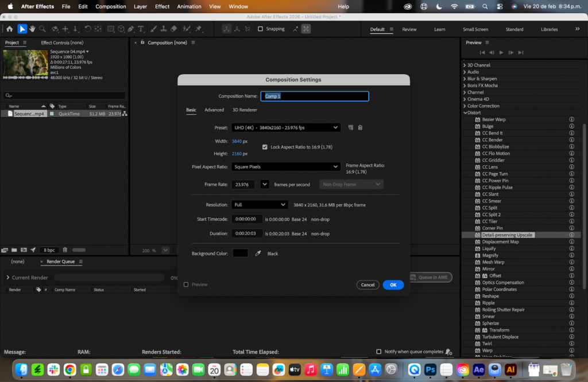Open the Preset dropdown in Composition Settings
Viewport: 588px width, 382px height.
(285, 127)
